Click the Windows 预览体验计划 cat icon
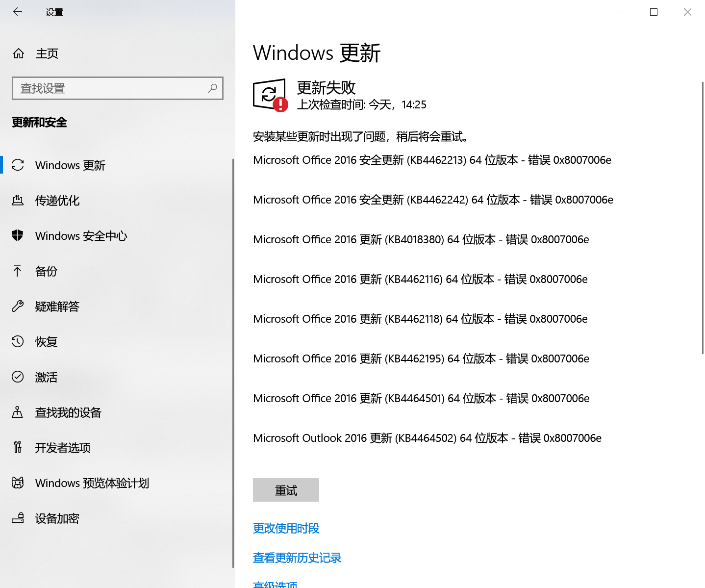 point(18,483)
